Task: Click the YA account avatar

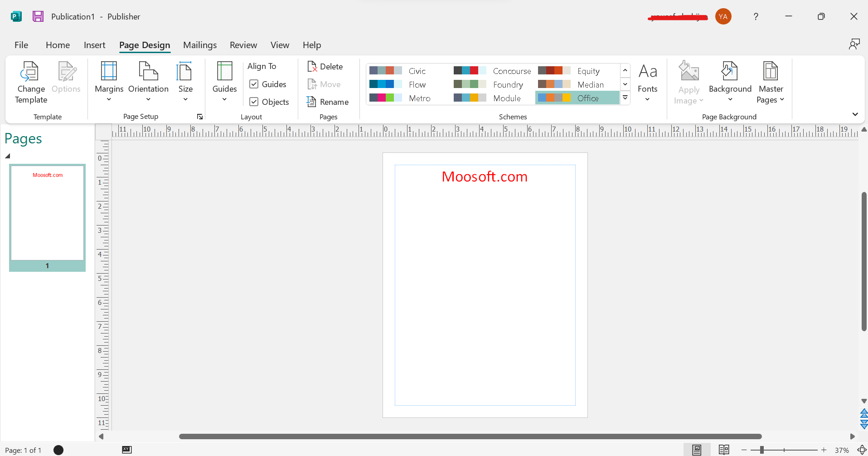Action: click(723, 16)
